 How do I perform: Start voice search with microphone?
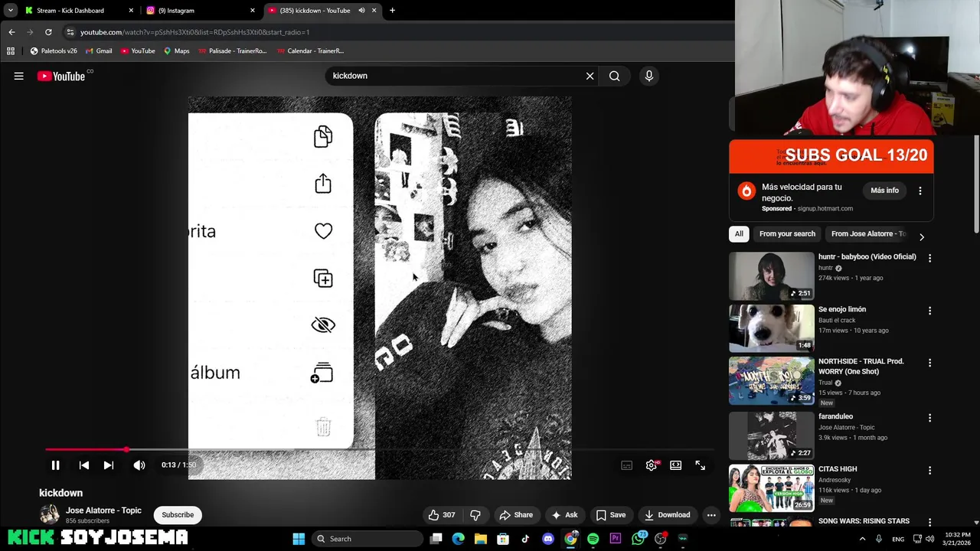point(649,76)
